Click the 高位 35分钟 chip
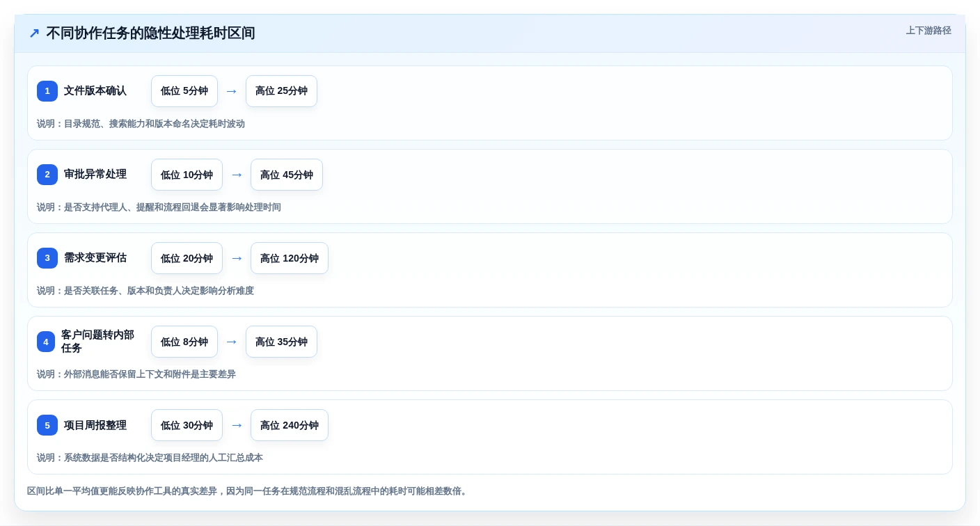The image size is (980, 526). pyautogui.click(x=281, y=342)
